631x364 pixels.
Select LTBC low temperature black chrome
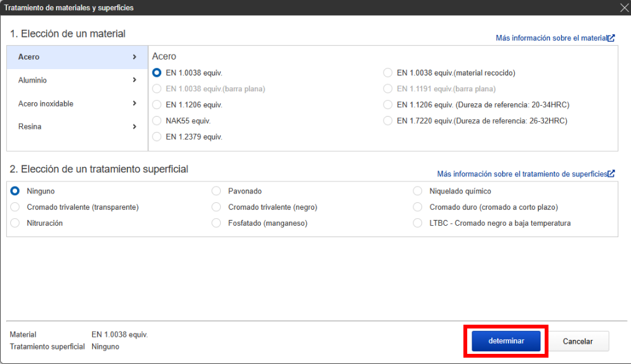pyautogui.click(x=418, y=223)
